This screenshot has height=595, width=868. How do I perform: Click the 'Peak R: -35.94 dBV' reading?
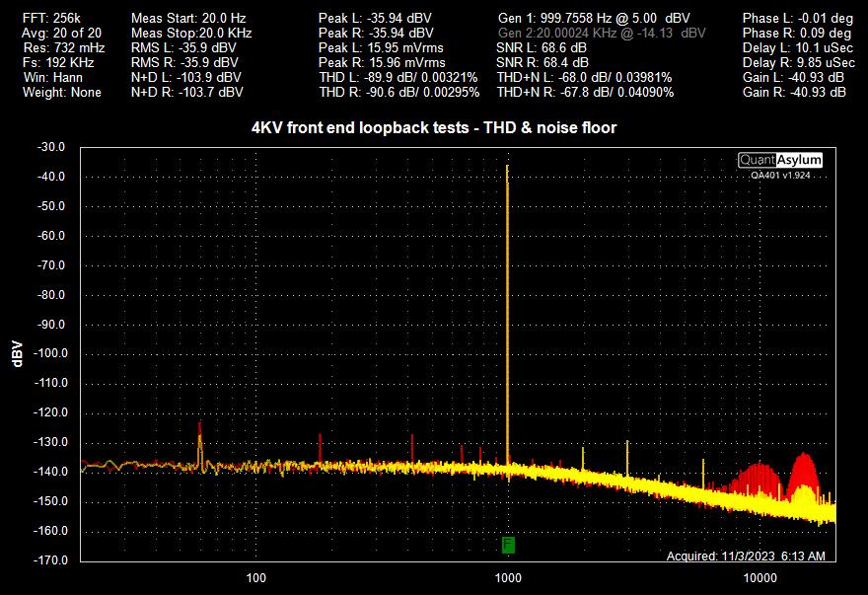pos(376,34)
